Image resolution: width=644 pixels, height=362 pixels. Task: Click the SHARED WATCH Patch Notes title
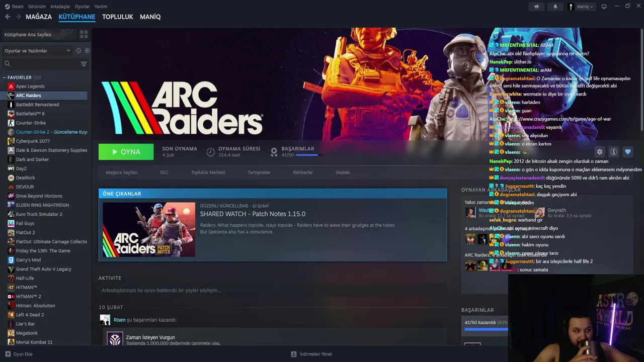click(253, 214)
